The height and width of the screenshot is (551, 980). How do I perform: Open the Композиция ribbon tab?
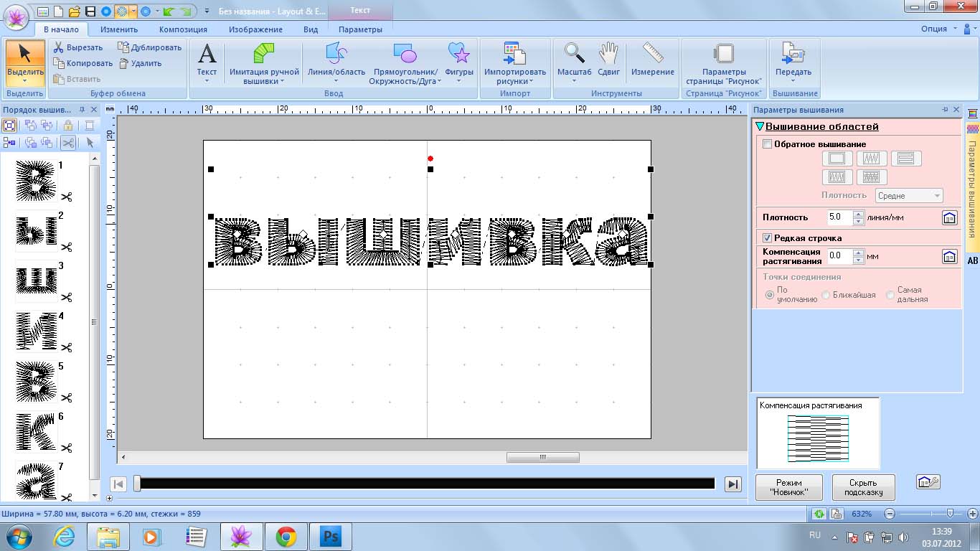tap(183, 29)
